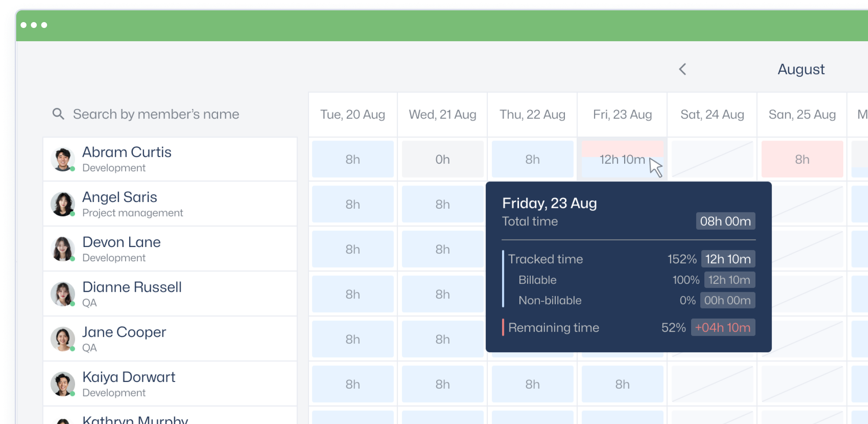Viewport: 868px width, 424px height.
Task: Open Abram Curtis 0h Wednesday cell
Action: coord(442,159)
